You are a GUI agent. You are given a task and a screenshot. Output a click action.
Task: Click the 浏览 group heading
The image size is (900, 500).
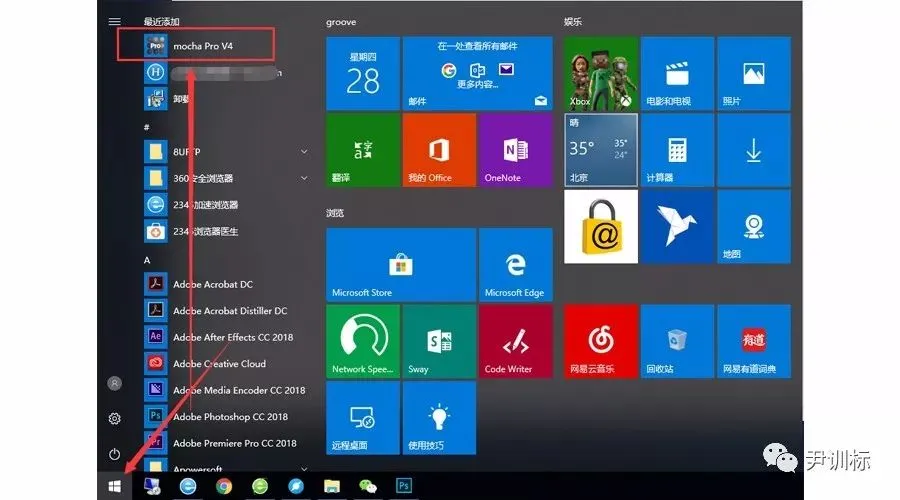click(x=335, y=213)
